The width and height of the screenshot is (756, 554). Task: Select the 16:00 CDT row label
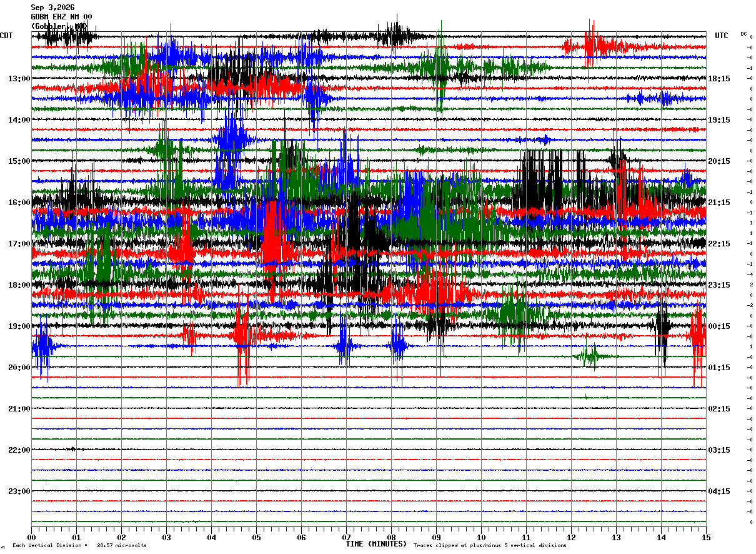click(x=19, y=203)
